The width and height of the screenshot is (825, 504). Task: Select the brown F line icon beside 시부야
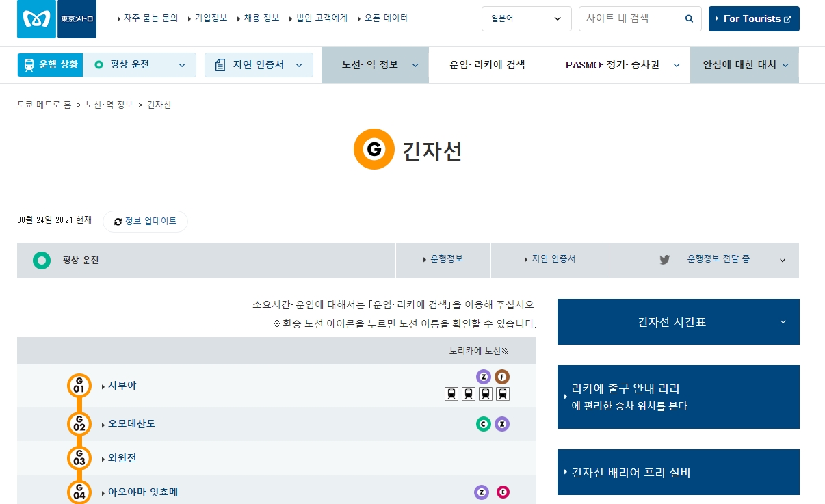pyautogui.click(x=502, y=376)
